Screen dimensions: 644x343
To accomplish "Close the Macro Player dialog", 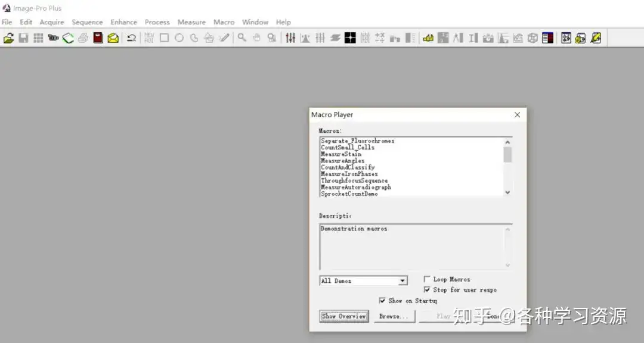I will tap(517, 115).
